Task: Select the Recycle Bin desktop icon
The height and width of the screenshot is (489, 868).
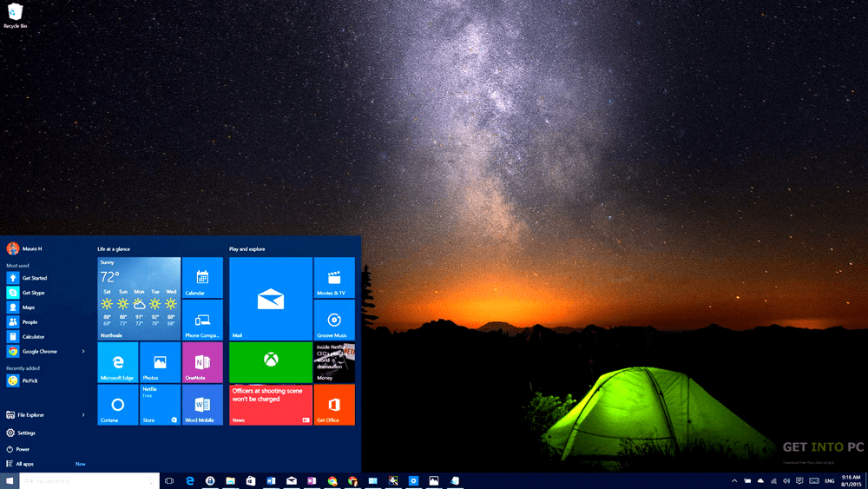Action: (x=15, y=16)
